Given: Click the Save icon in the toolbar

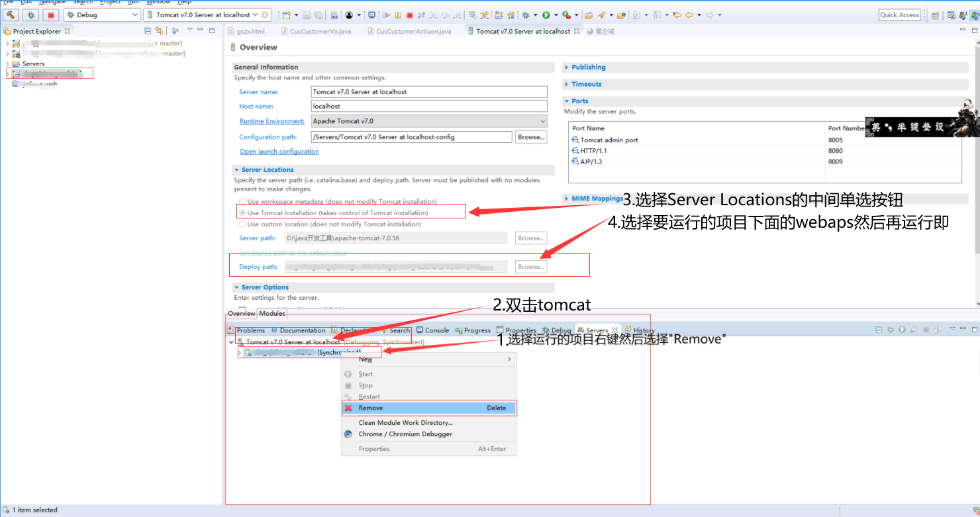Looking at the screenshot, I should pos(306,15).
